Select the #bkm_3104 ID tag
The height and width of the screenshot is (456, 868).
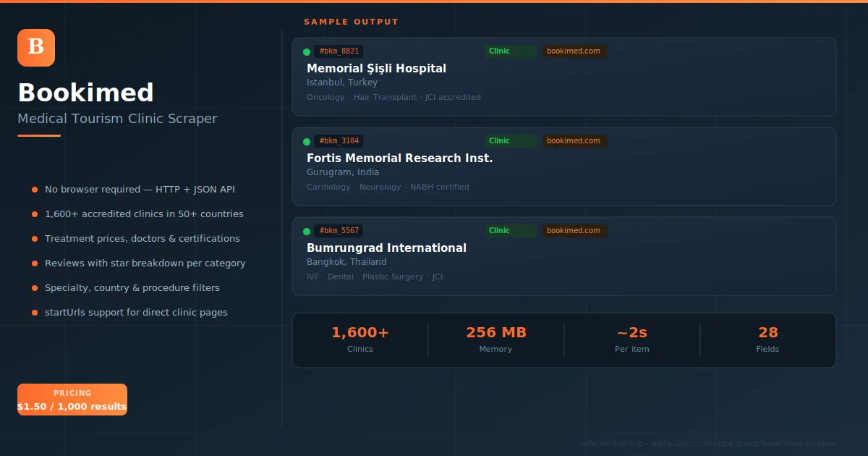(339, 141)
